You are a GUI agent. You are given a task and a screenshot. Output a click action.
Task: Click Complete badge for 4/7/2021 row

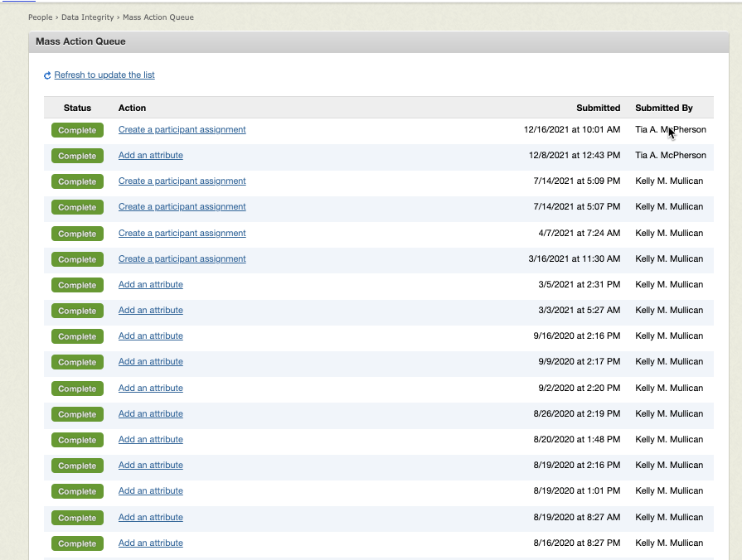point(77,234)
